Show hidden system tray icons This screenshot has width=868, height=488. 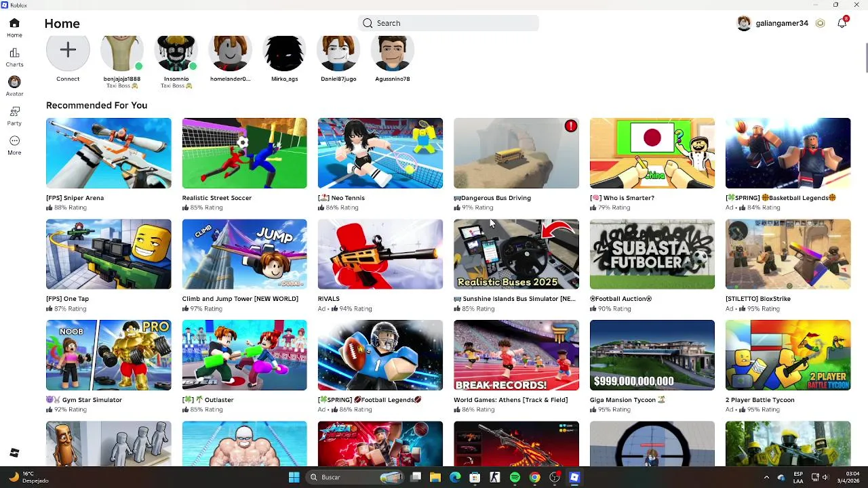[x=767, y=477]
